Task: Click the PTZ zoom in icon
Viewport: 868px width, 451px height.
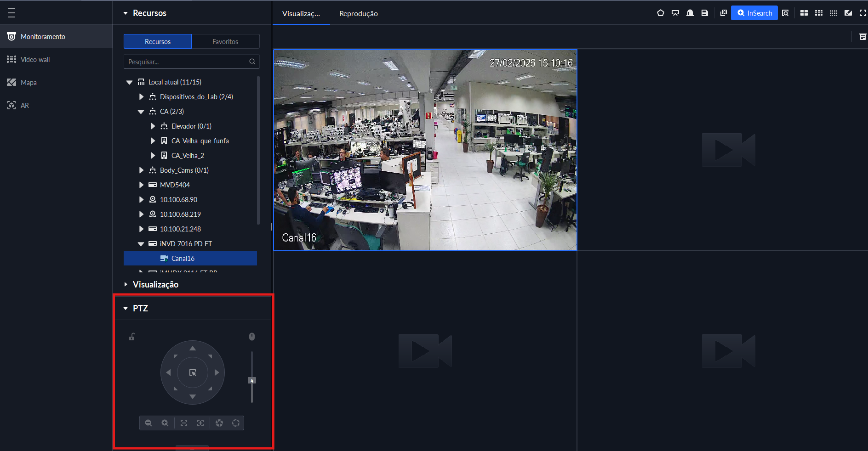Action: pyautogui.click(x=165, y=423)
